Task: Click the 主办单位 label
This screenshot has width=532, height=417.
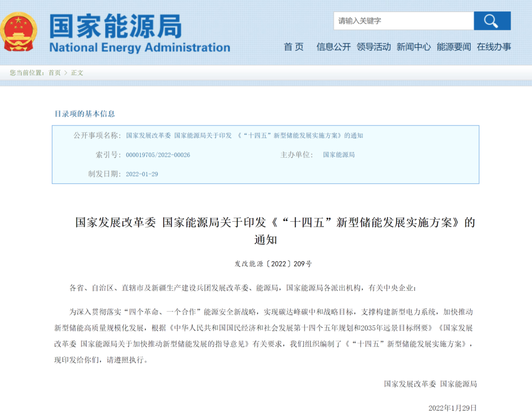Action: coord(297,155)
